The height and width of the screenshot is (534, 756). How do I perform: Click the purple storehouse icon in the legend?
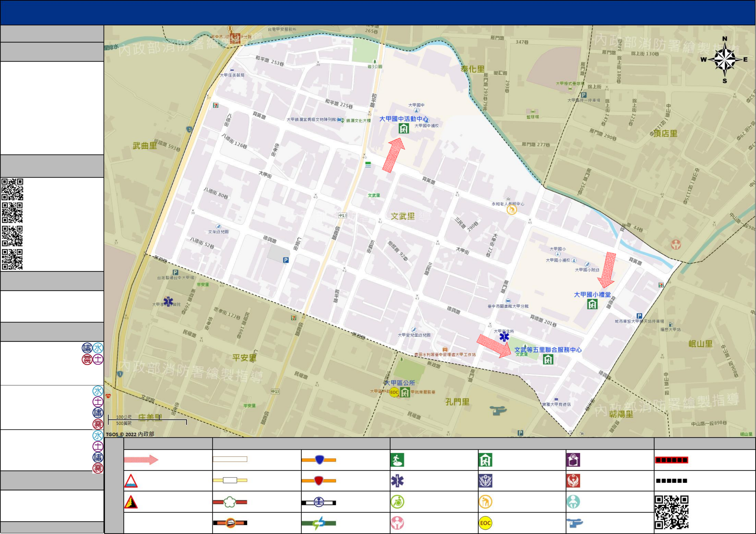pyautogui.click(x=573, y=460)
